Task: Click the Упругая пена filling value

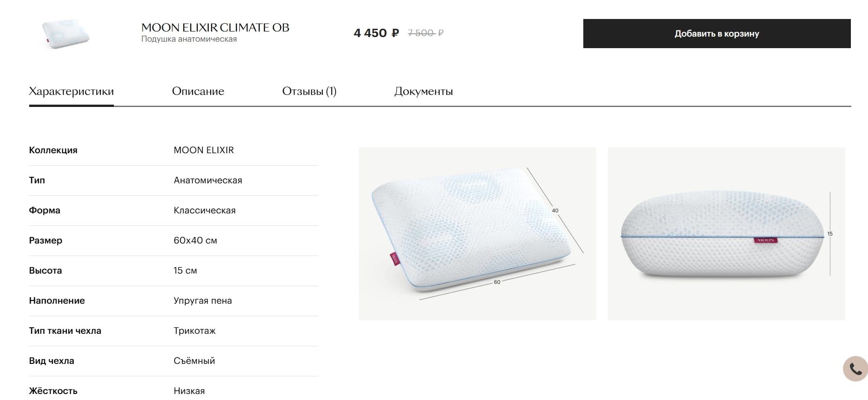Action: 203,300
